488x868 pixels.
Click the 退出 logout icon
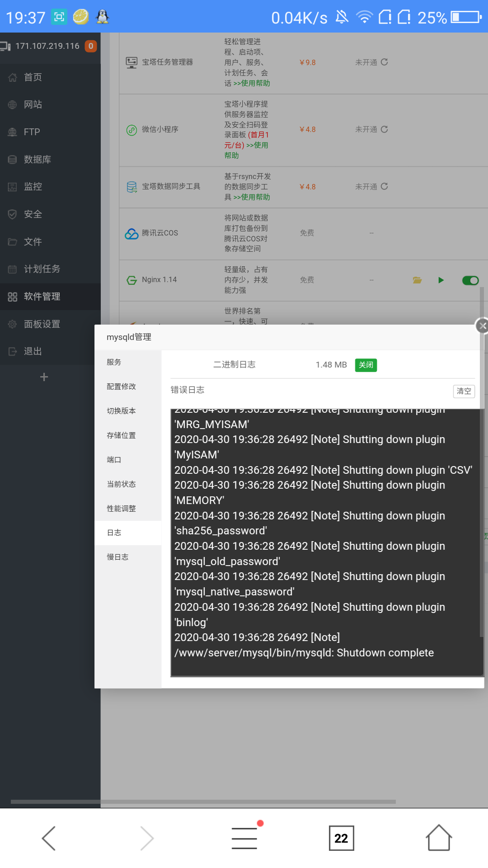12,351
